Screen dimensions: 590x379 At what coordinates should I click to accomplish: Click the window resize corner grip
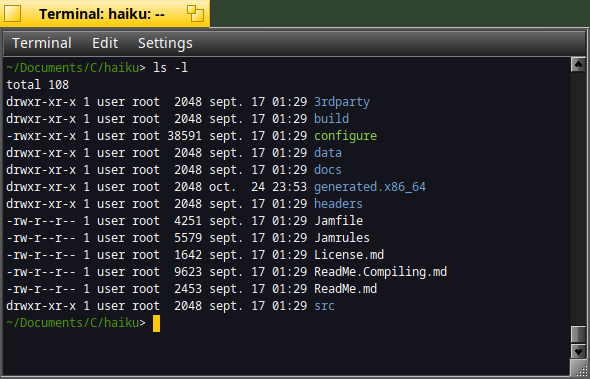(x=578, y=367)
